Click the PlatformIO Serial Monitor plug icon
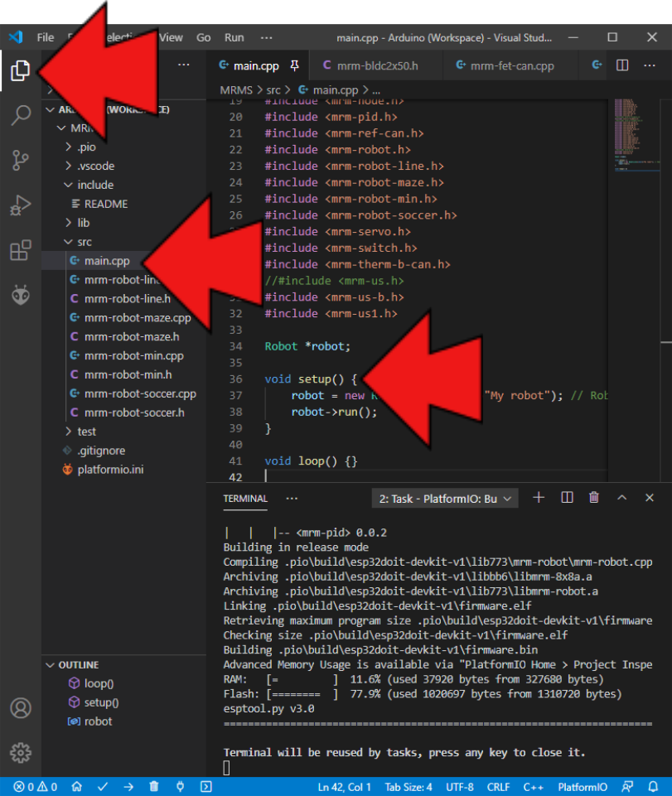672x796 pixels. click(x=181, y=786)
